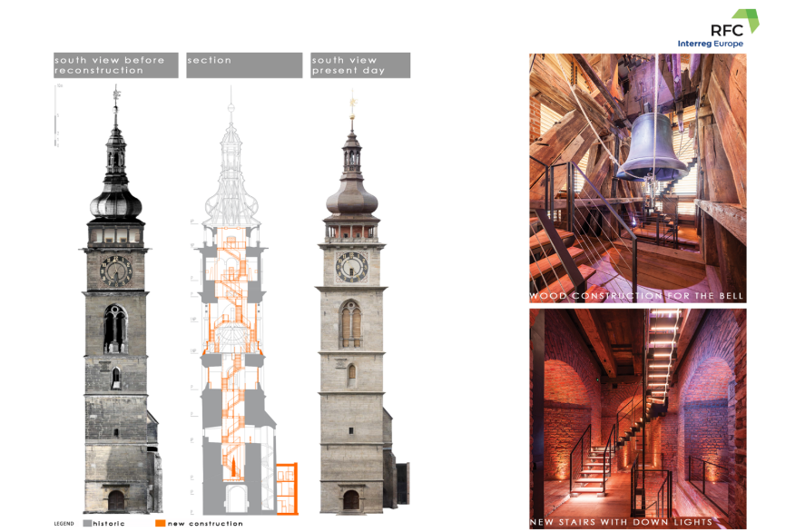
Task: Click the clock face on the before-reconstruction tower
Action: (115, 270)
